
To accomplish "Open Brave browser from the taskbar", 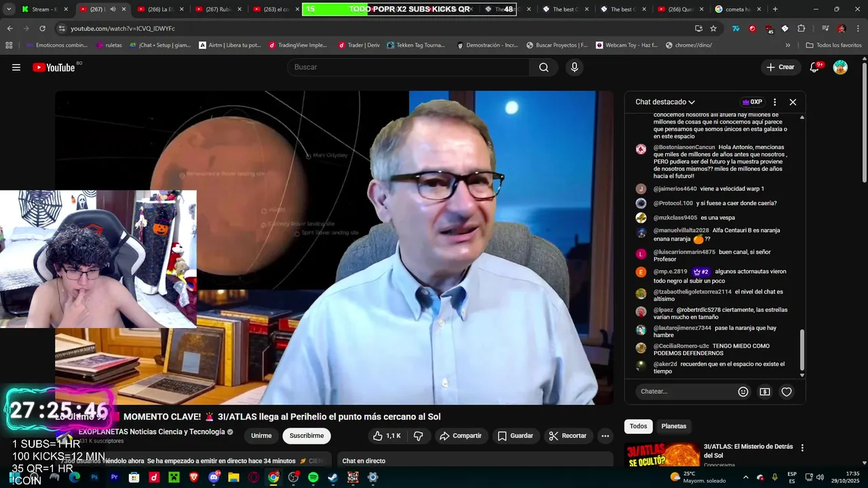I will [x=195, y=477].
